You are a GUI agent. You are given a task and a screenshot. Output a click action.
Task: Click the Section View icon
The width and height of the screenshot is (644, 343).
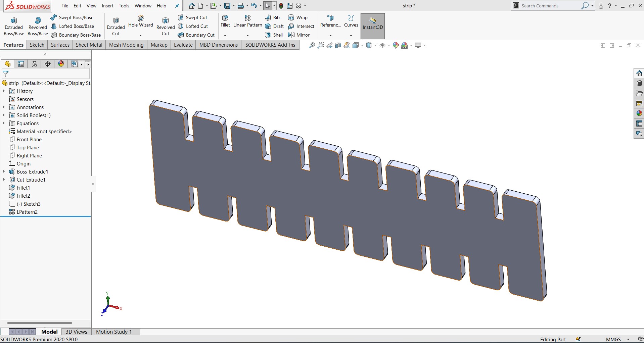pyautogui.click(x=338, y=45)
